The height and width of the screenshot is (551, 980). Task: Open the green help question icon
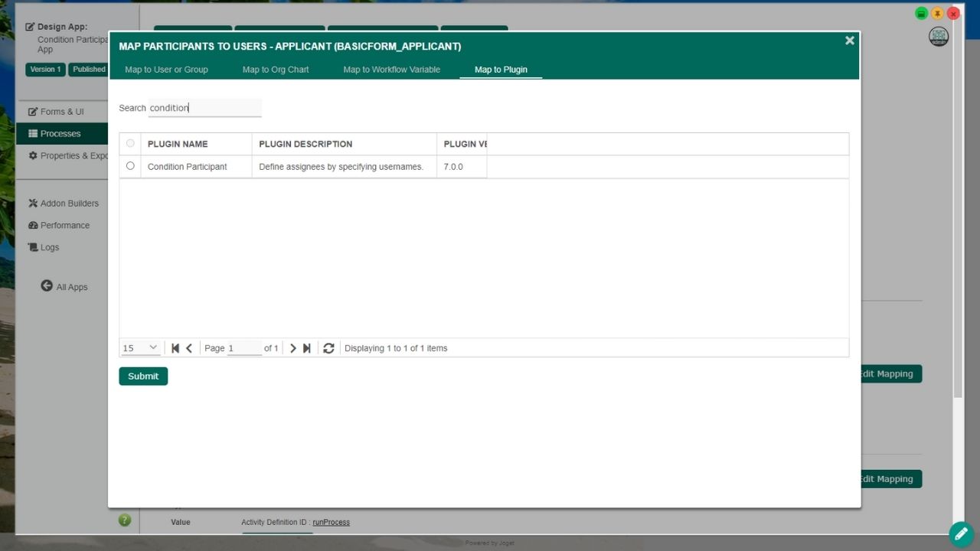click(x=125, y=520)
